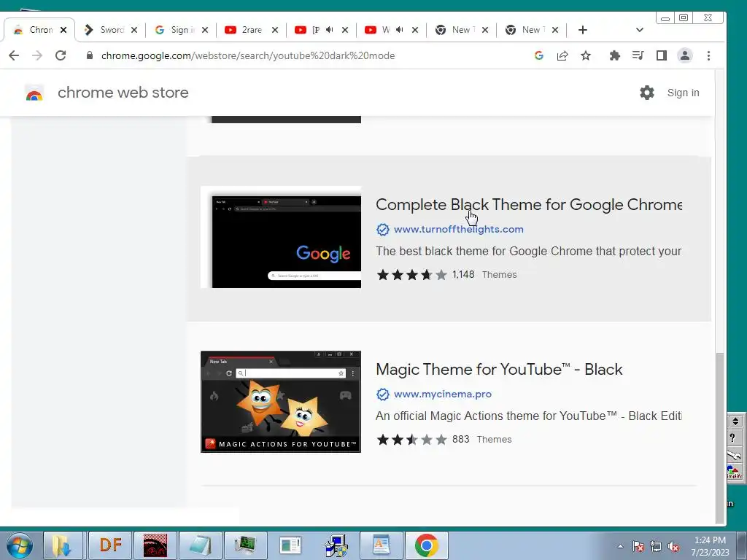Reload the Chrome Web Store page
Image resolution: width=747 pixels, height=560 pixels.
(x=61, y=55)
